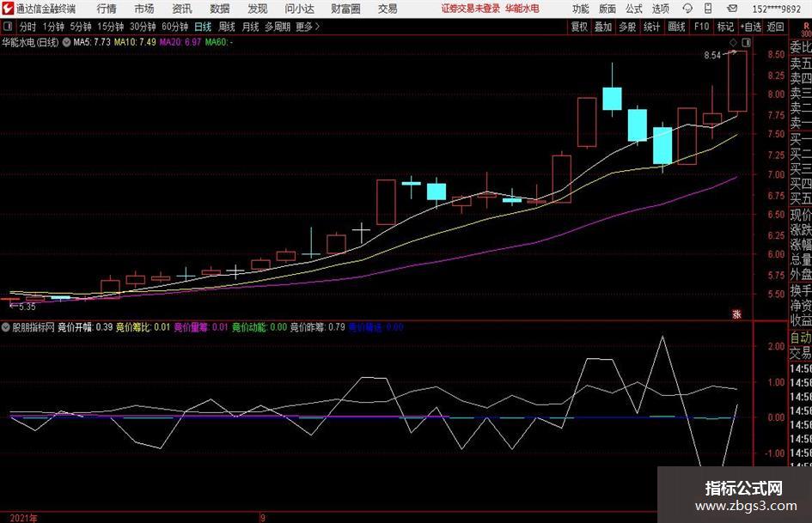Switch to 15分钟 period
Image resolution: width=812 pixels, height=523 pixels.
[x=110, y=27]
